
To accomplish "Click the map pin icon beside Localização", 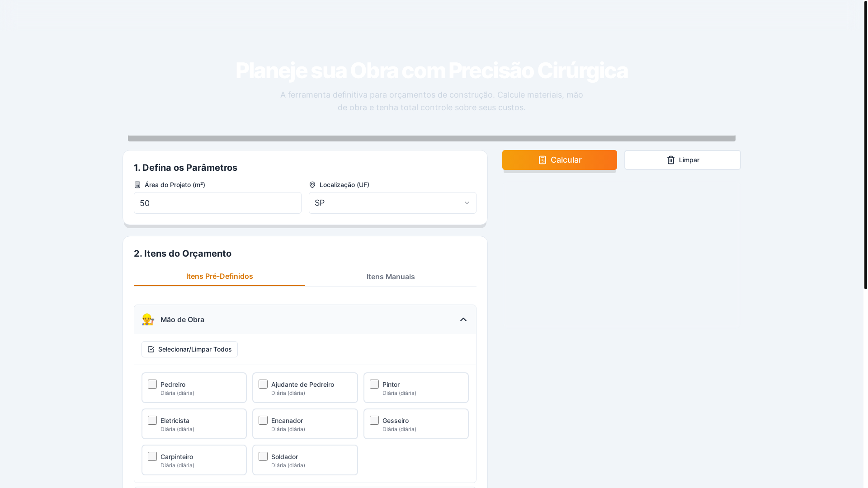I will click(312, 185).
